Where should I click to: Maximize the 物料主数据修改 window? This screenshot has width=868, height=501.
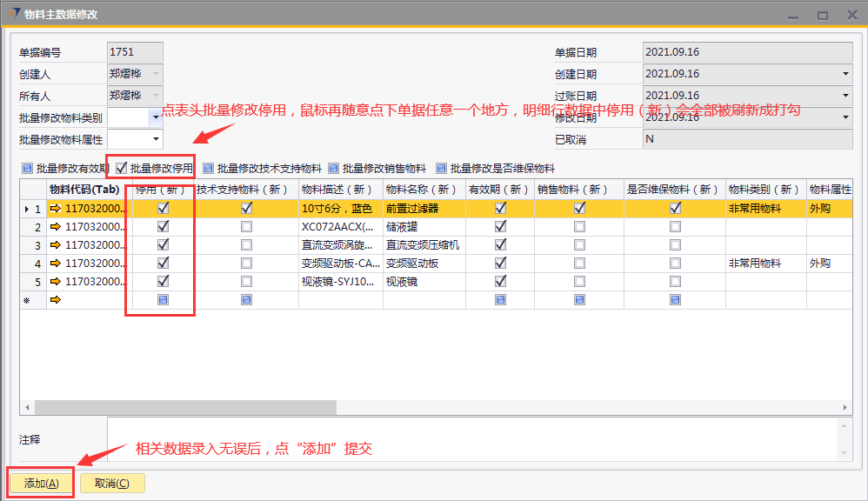point(822,15)
